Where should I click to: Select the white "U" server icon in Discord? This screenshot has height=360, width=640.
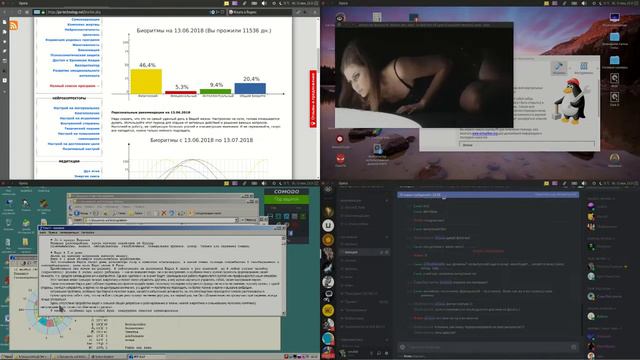click(328, 225)
